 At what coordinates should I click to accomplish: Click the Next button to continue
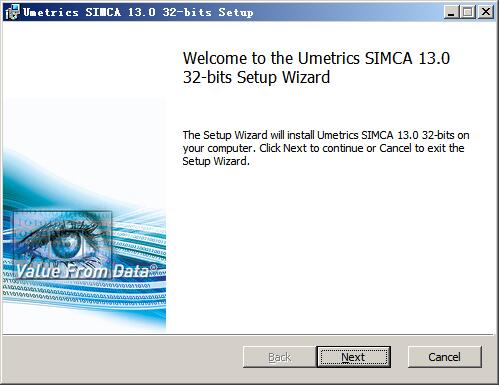pyautogui.click(x=353, y=357)
